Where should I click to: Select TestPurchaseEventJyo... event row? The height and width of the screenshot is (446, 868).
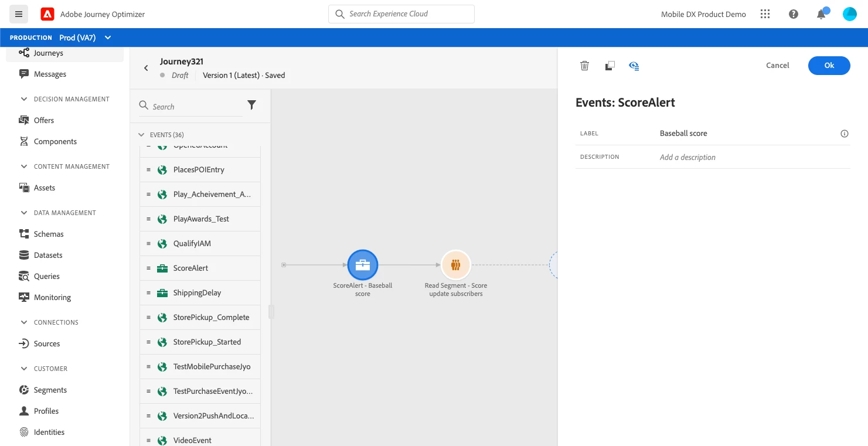pos(200,391)
